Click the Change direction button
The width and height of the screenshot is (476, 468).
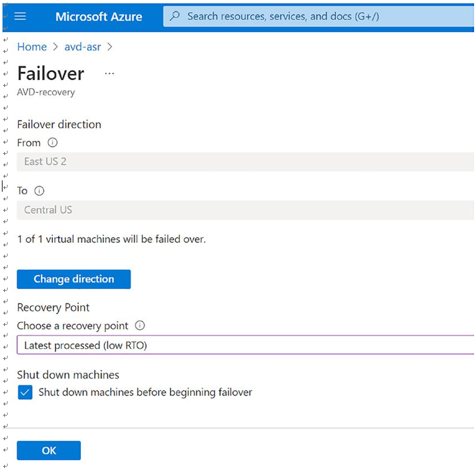pos(74,279)
